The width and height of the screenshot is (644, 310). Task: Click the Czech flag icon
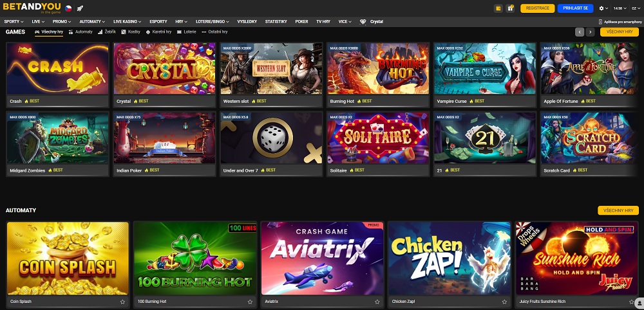[x=68, y=8]
